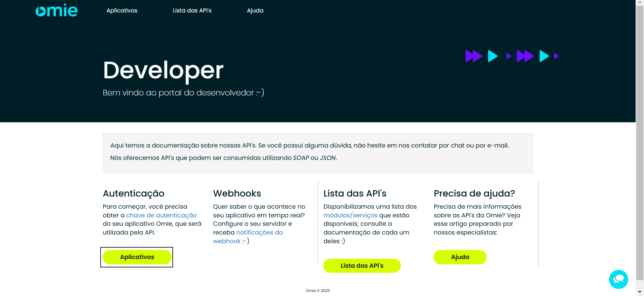Click the 'Autenticação' heading
644x296 pixels.
pos(133,194)
